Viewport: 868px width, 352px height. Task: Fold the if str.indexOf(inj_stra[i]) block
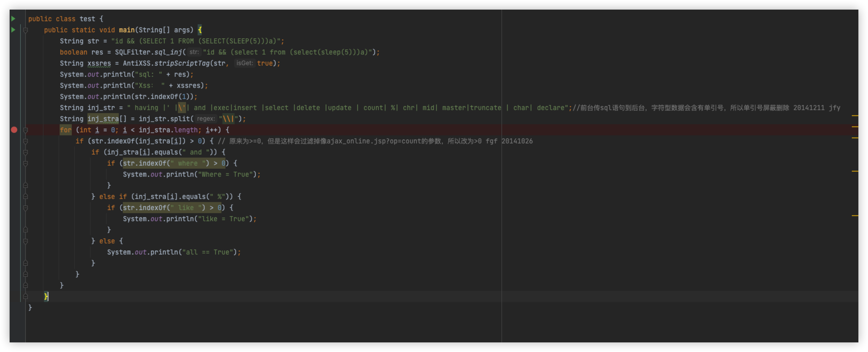point(26,141)
